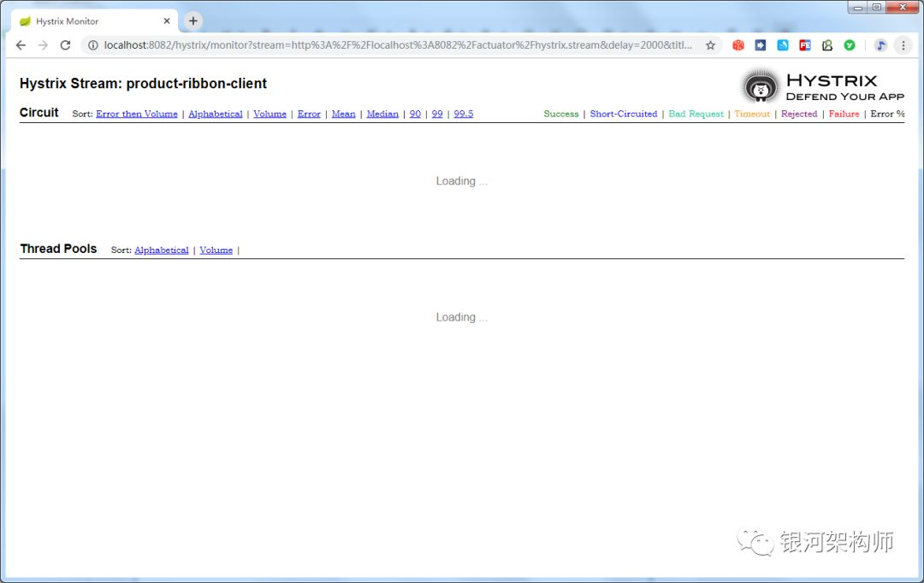This screenshot has height=583, width=924.
Task: Click the green Success legend label
Action: pos(561,115)
